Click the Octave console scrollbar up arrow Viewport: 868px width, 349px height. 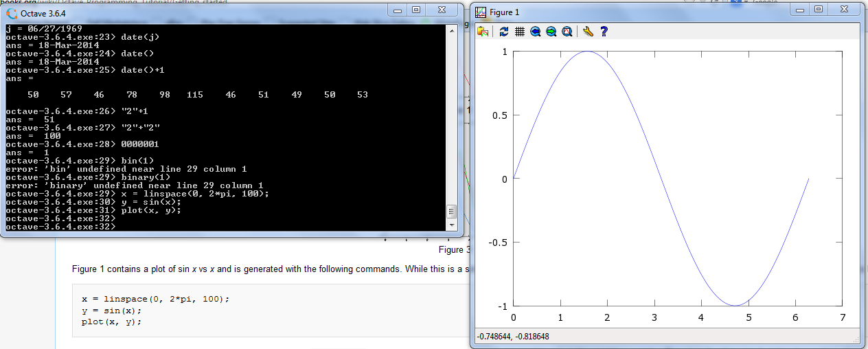click(x=451, y=32)
